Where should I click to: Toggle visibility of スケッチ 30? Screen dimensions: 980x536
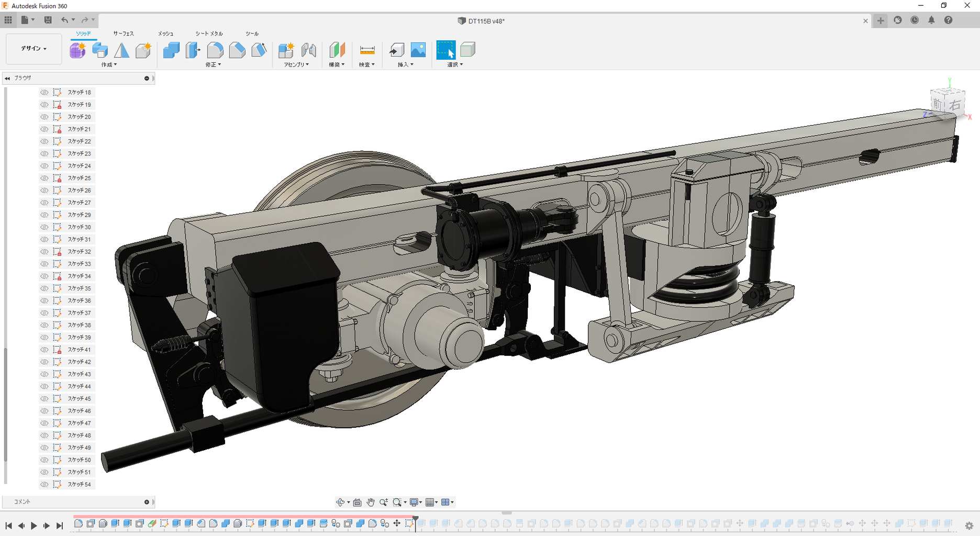click(x=44, y=227)
